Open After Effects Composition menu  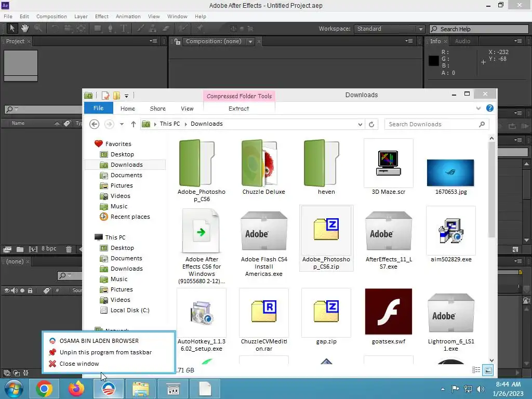pos(51,16)
